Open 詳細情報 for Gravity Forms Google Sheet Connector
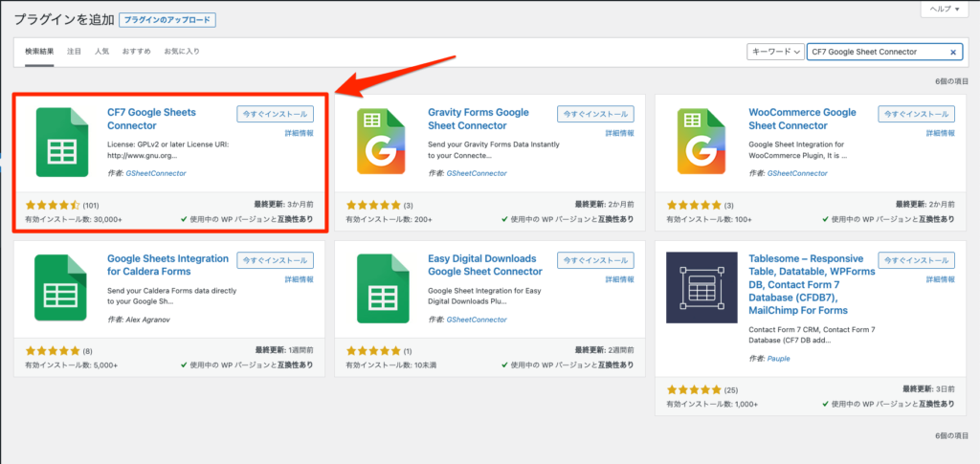Screen dimensions: 980x464 coord(620,133)
